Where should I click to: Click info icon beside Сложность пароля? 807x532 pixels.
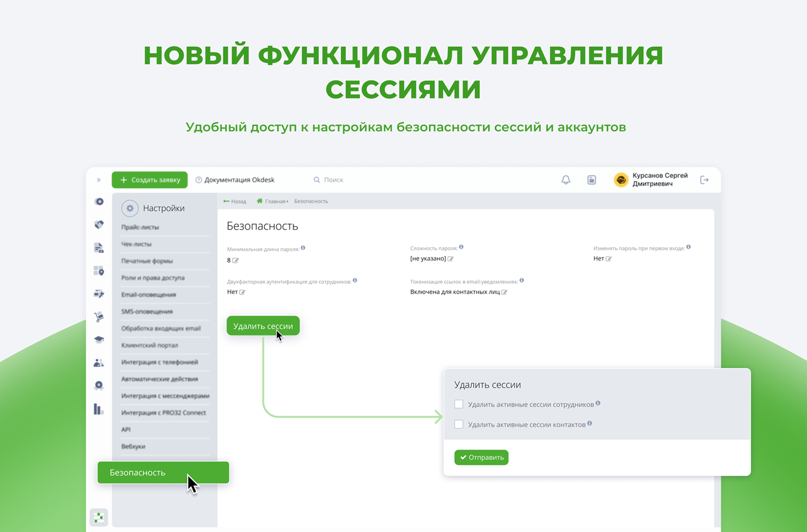point(461,247)
